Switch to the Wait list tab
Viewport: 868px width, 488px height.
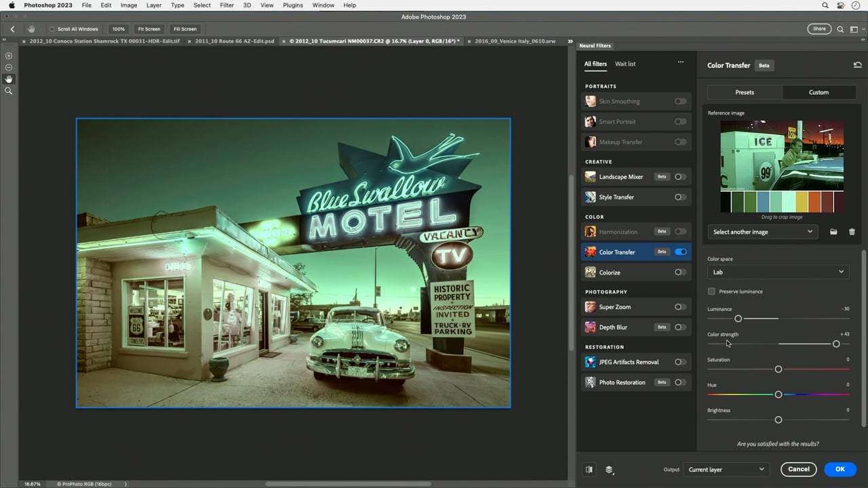pyautogui.click(x=625, y=64)
